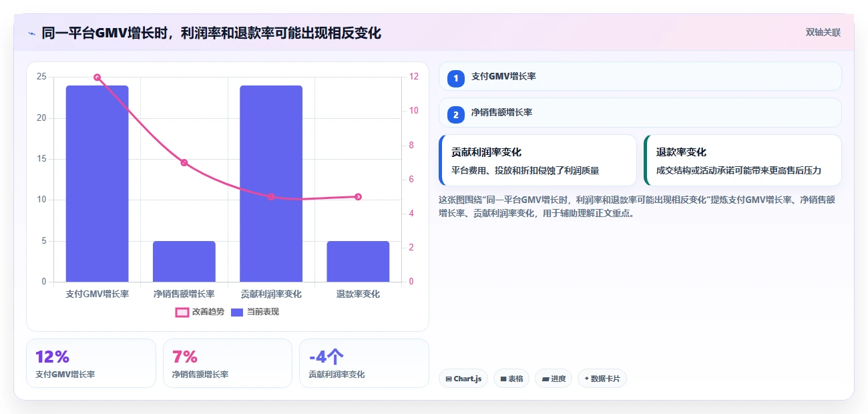The image size is (868, 414).
Task: Click the 双轴关联 label in the header
Action: tap(823, 32)
